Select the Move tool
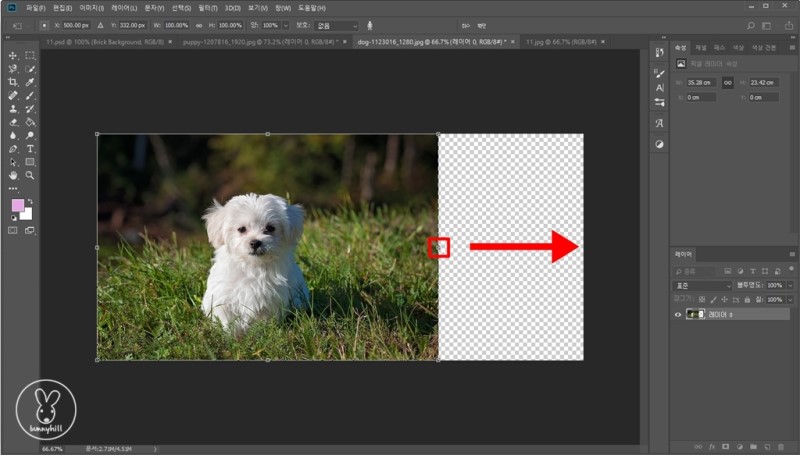Screen dimensions: 800x455 [x=13, y=55]
